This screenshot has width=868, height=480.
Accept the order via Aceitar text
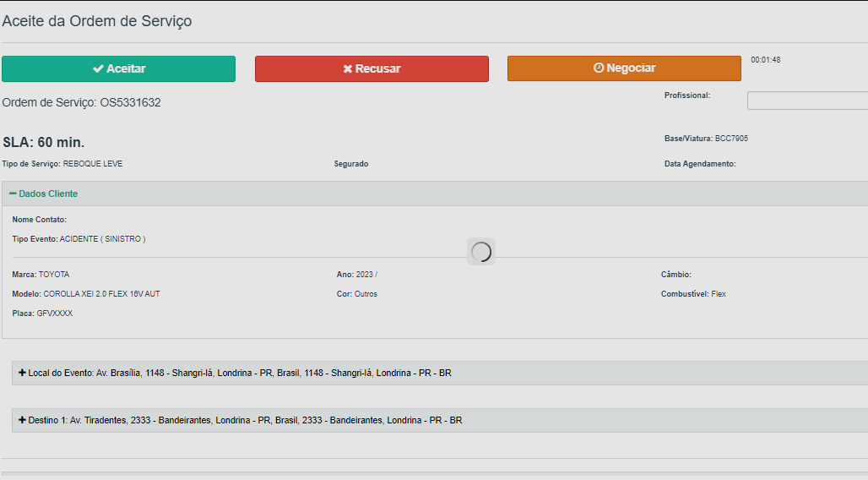coord(126,68)
